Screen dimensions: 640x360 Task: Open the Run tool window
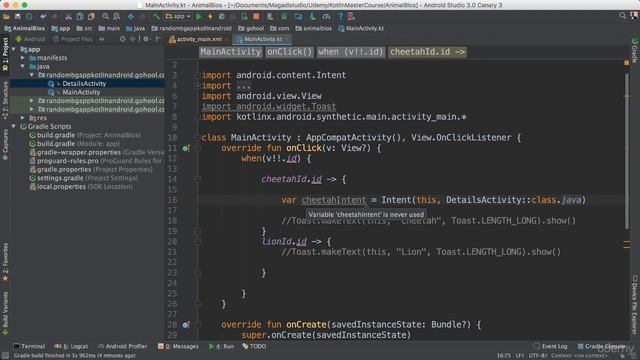[222, 347]
